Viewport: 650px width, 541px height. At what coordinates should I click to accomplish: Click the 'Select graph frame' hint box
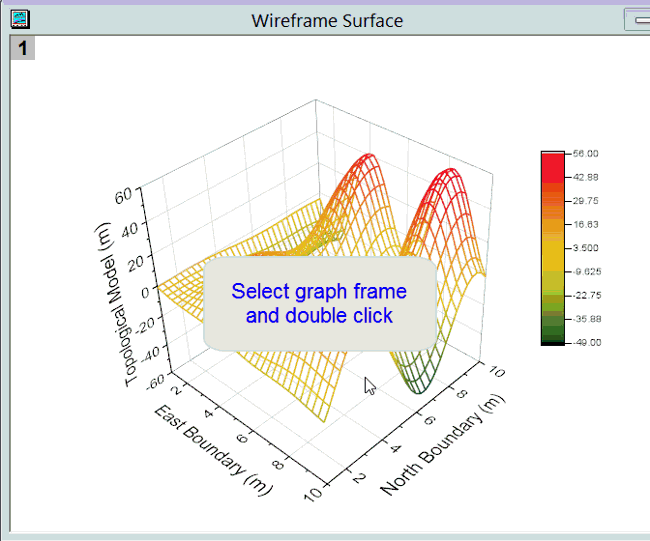(x=319, y=304)
